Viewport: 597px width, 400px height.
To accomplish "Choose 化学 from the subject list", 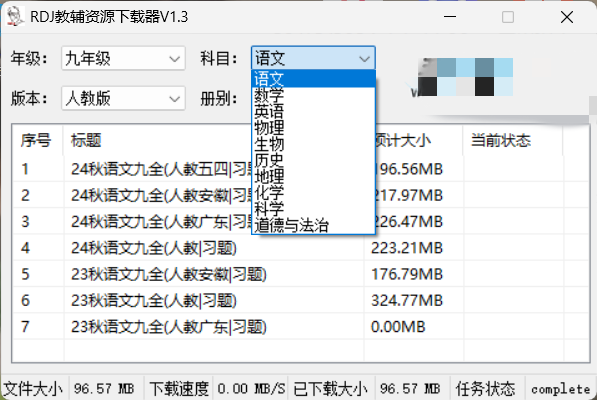I will click(x=313, y=193).
